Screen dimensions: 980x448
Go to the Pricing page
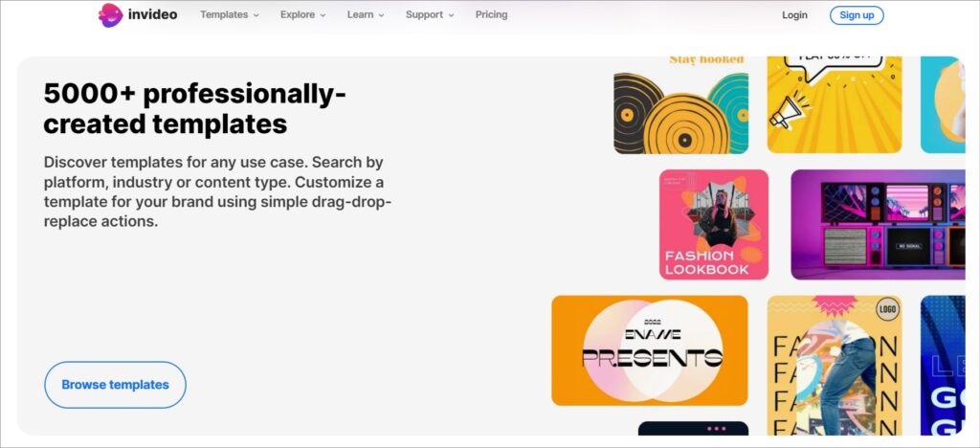click(x=491, y=14)
